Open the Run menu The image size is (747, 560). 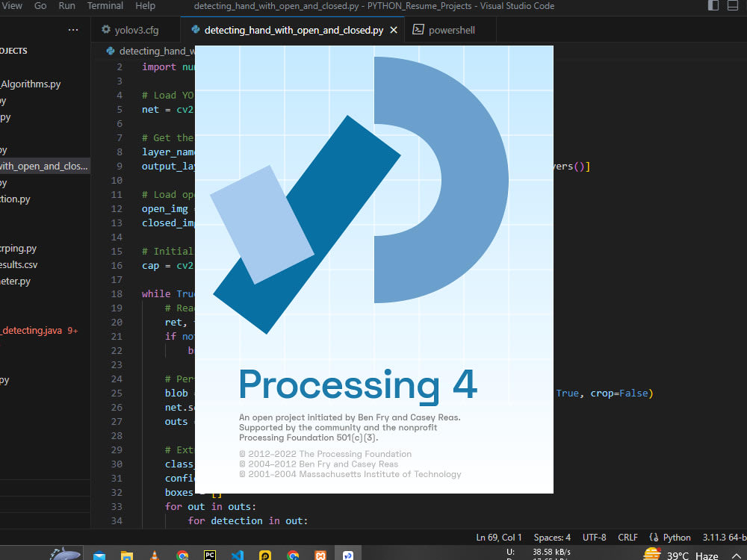66,6
